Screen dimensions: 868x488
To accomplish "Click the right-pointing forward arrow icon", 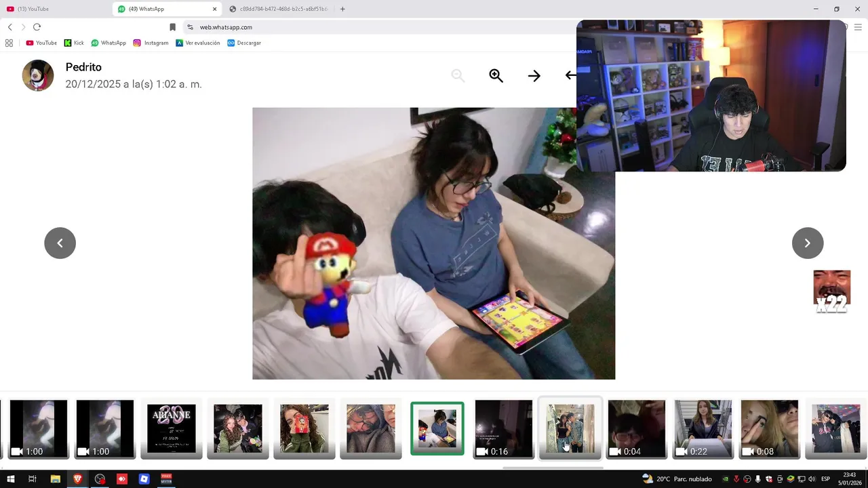I will (534, 76).
